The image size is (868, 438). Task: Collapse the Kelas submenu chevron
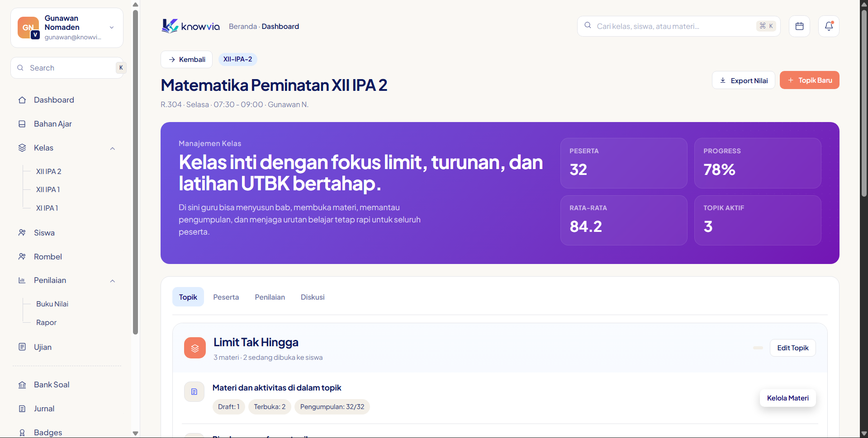click(x=113, y=148)
